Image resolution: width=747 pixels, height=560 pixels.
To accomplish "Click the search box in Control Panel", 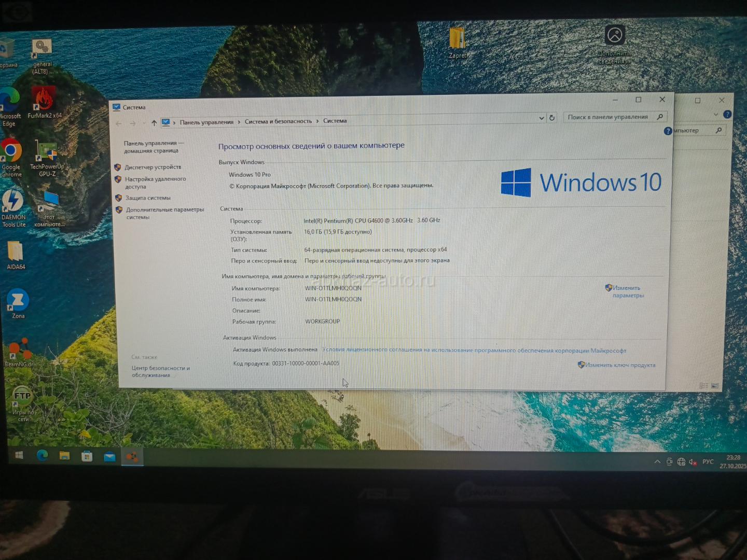I will (607, 117).
